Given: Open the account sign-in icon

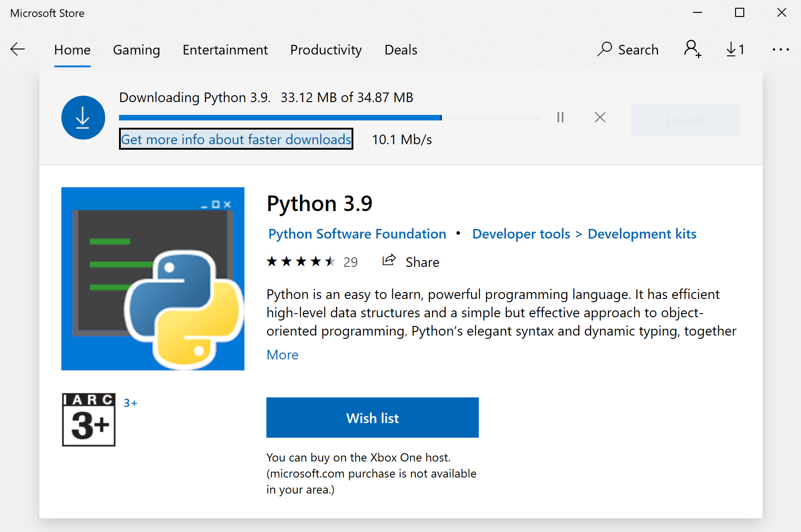Looking at the screenshot, I should pos(692,49).
